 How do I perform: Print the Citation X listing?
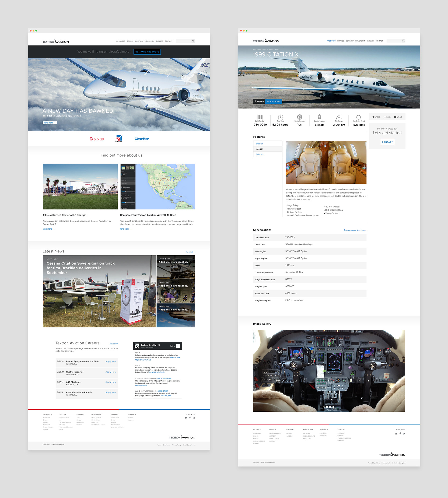tap(387, 117)
